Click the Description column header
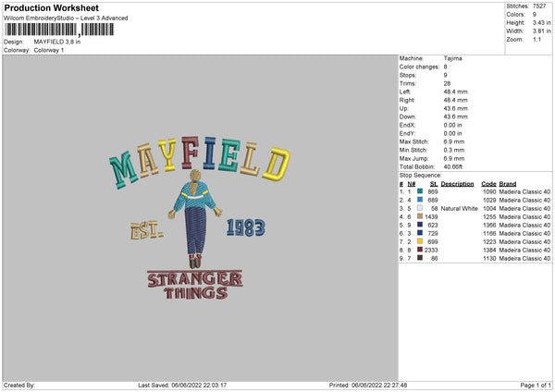This screenshot has width=555, height=392. (457, 184)
